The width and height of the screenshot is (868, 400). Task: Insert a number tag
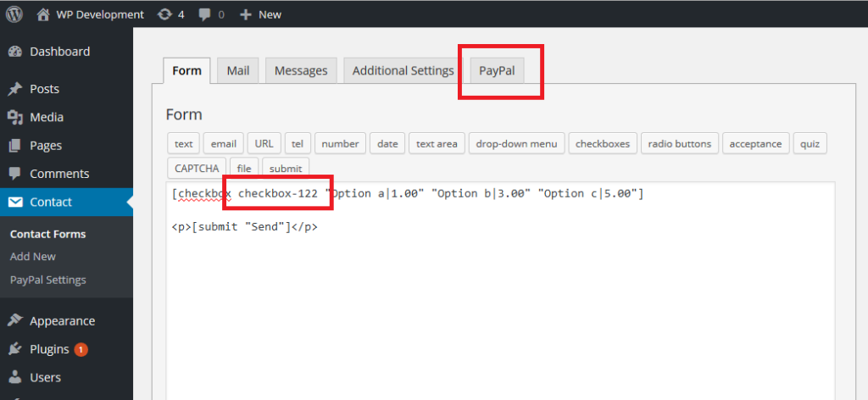click(340, 144)
